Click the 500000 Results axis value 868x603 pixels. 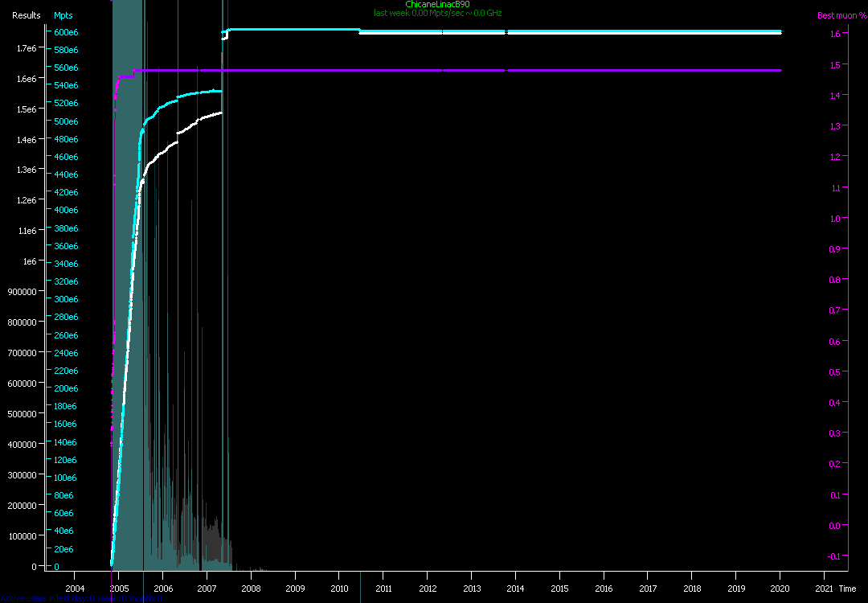tap(23, 413)
